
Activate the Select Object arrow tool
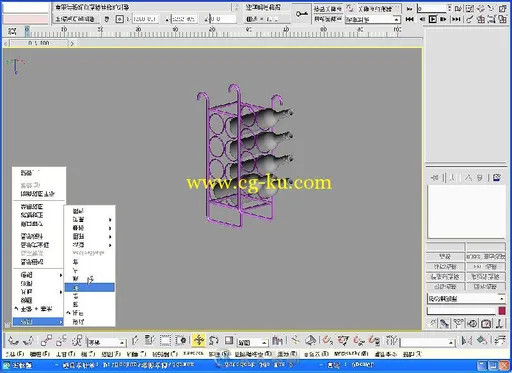coord(135,341)
